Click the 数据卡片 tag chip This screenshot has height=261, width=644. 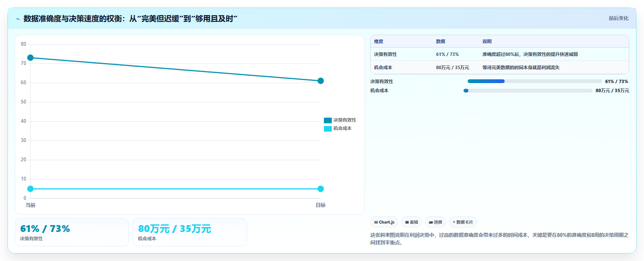tap(463, 222)
